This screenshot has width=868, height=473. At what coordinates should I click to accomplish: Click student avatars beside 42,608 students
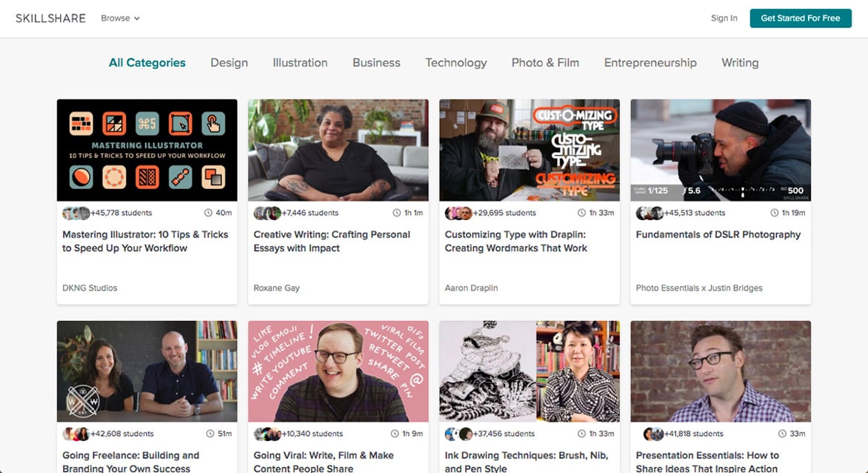tap(76, 434)
